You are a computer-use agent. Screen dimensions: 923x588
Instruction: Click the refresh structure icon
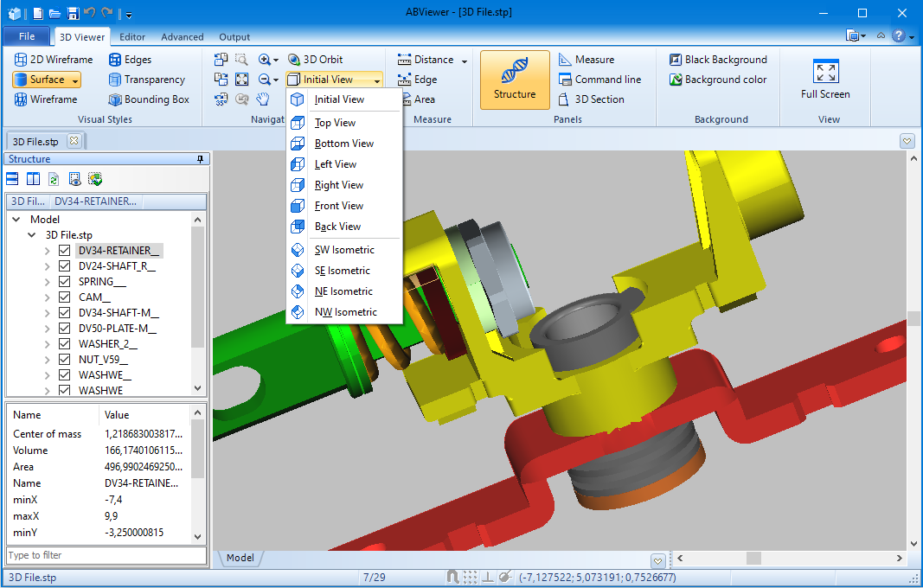tap(54, 179)
